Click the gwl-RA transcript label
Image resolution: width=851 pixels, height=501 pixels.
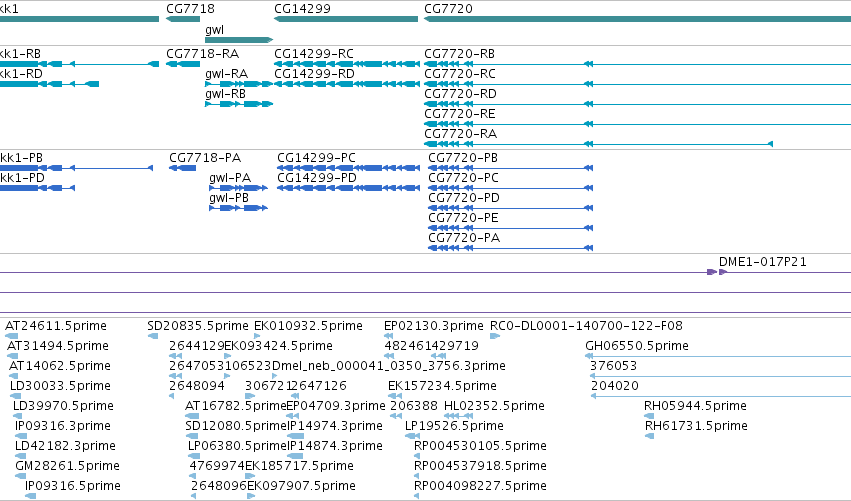pos(226,74)
